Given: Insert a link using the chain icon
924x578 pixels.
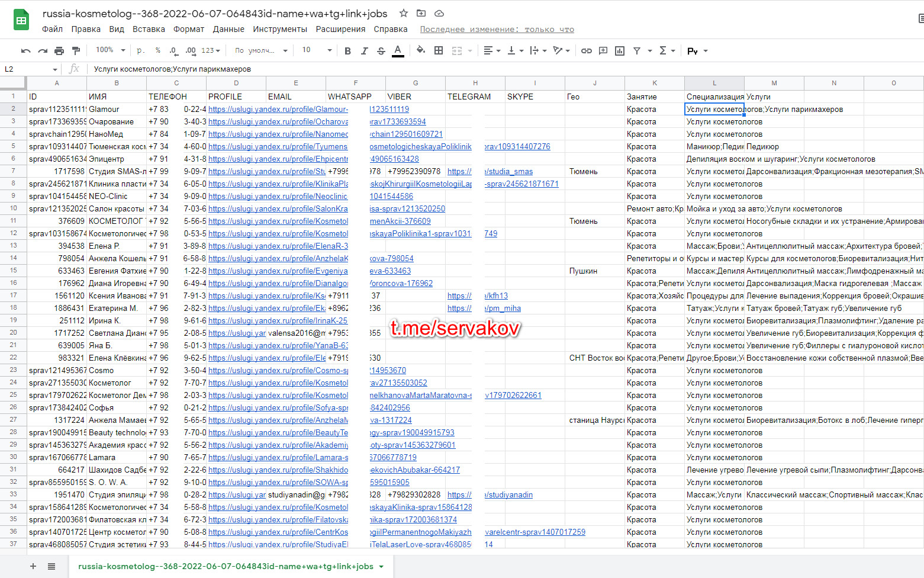Looking at the screenshot, I should [x=586, y=51].
